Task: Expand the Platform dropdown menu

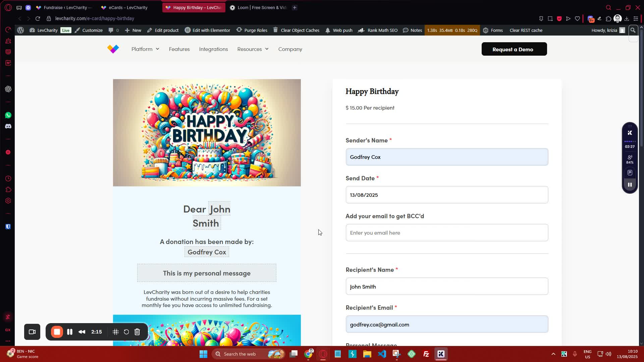Action: (x=145, y=49)
